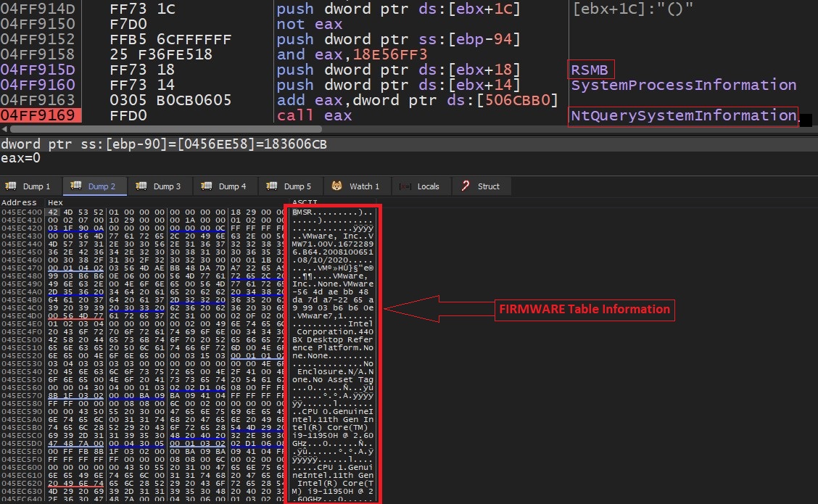Click the Dump 2 memory dump icon
818x504 pixels.
[x=75, y=186]
